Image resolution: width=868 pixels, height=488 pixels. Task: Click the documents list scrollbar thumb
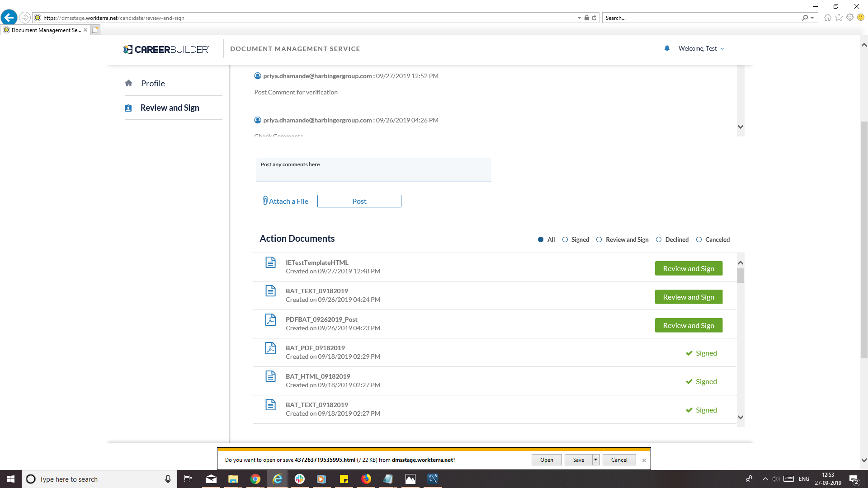[741, 276]
